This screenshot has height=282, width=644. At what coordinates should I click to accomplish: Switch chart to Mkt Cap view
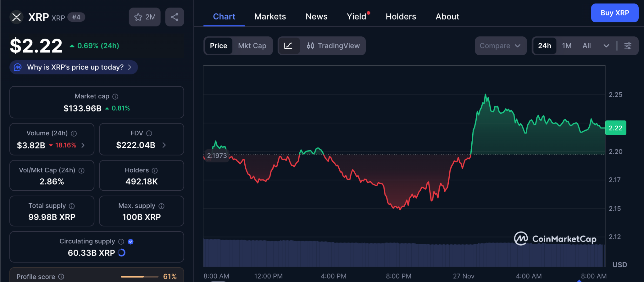pyautogui.click(x=252, y=46)
